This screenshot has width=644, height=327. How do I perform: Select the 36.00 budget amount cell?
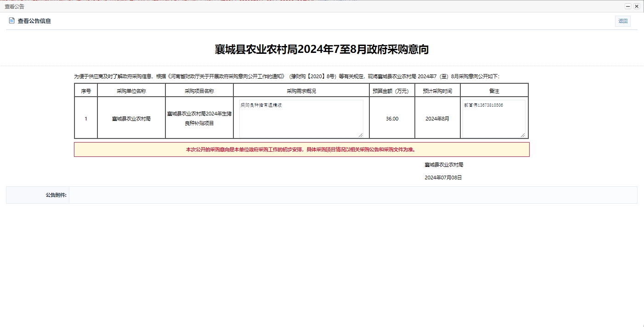[392, 119]
